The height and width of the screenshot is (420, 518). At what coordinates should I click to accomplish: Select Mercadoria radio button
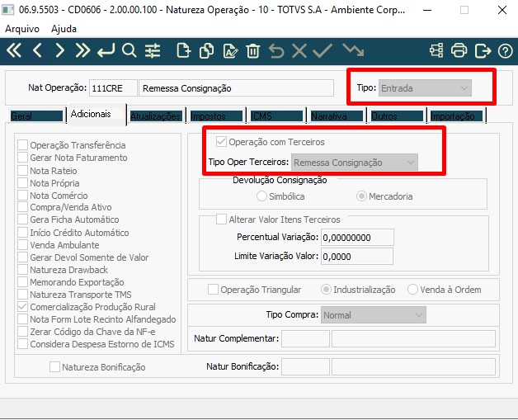click(361, 196)
